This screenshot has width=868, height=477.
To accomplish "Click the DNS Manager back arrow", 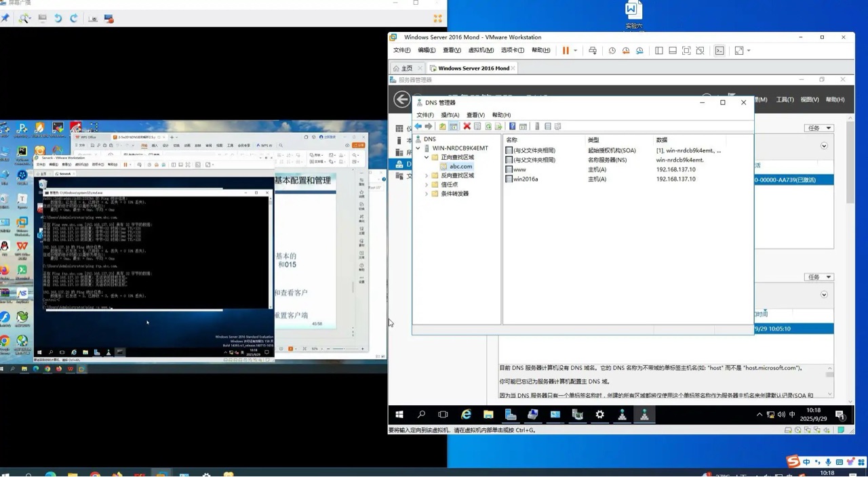I will (418, 127).
